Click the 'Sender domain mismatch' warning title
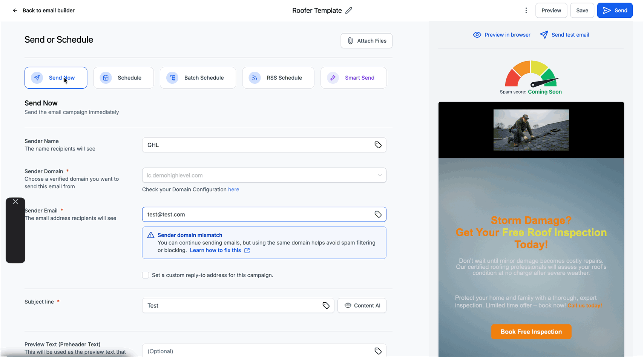This screenshot has height=357, width=644. click(190, 235)
